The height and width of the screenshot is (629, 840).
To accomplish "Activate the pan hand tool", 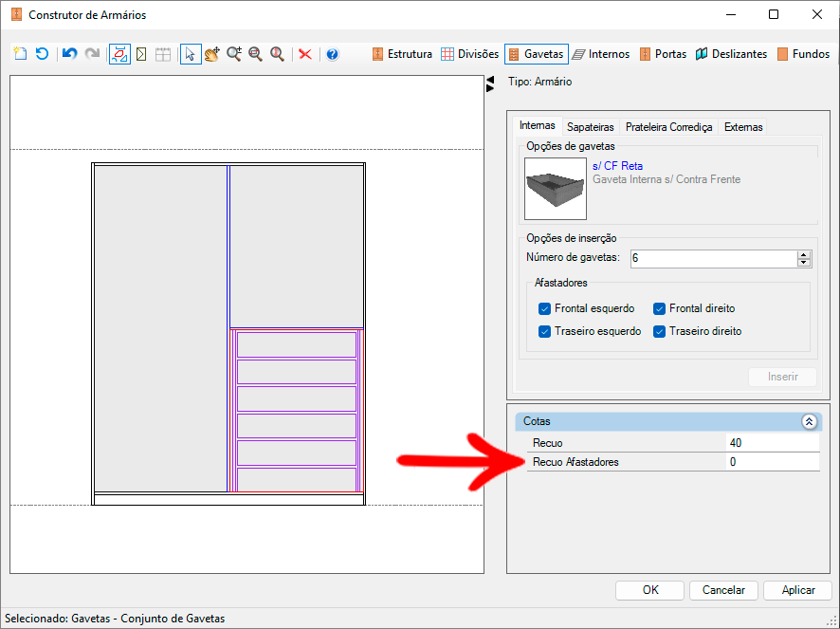I will pos(212,54).
